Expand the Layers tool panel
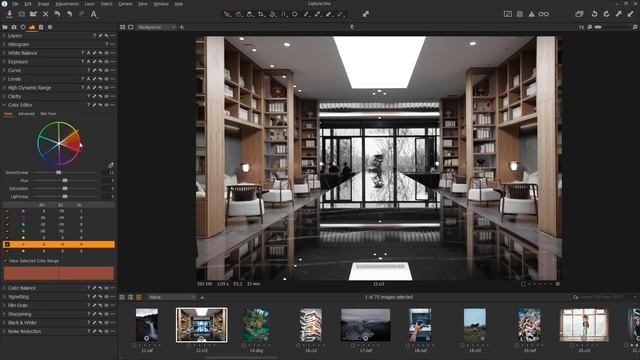The image size is (640, 360). (4, 36)
